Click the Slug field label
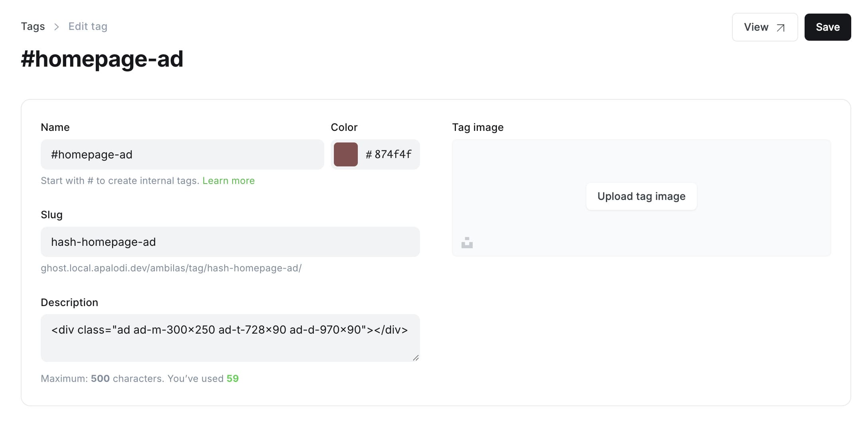 click(51, 215)
